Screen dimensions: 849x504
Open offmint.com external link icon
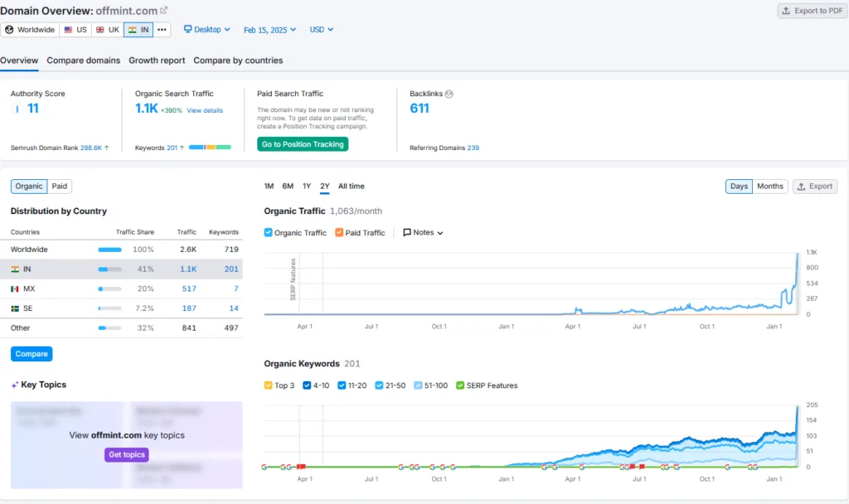(x=163, y=10)
